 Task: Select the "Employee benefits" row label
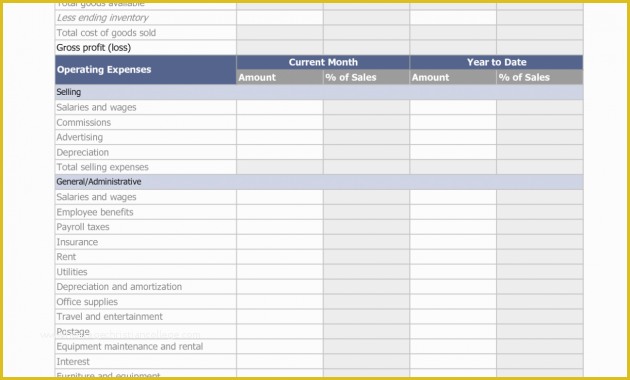(95, 212)
